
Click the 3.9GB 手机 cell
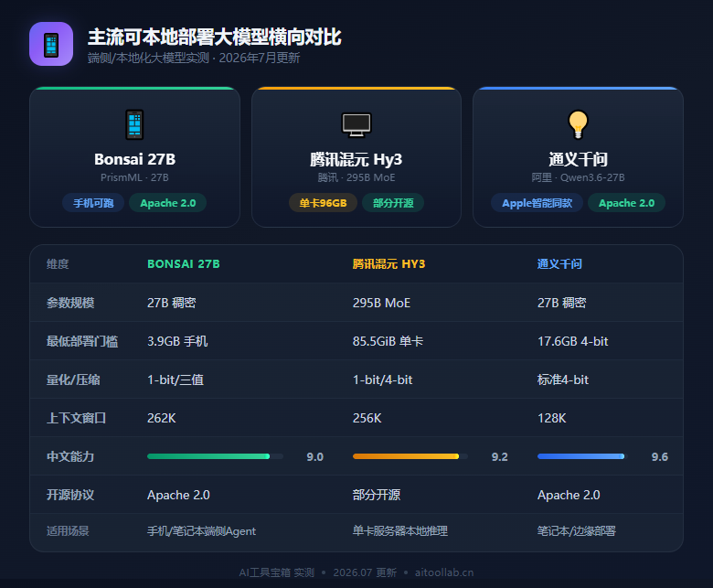[x=177, y=341]
